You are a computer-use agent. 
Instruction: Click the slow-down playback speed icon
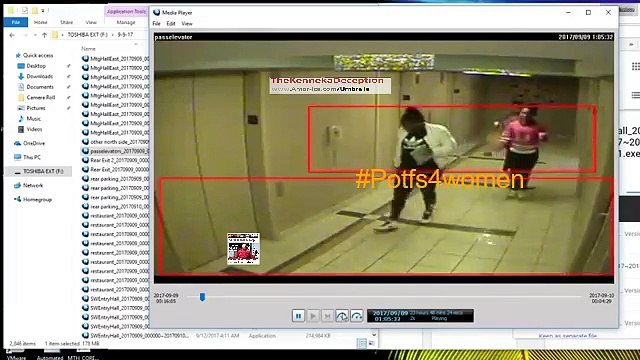pyautogui.click(x=342, y=316)
